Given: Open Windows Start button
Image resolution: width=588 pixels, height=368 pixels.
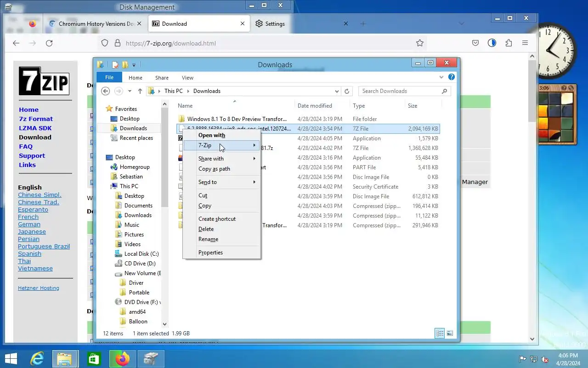Looking at the screenshot, I should click(11, 359).
